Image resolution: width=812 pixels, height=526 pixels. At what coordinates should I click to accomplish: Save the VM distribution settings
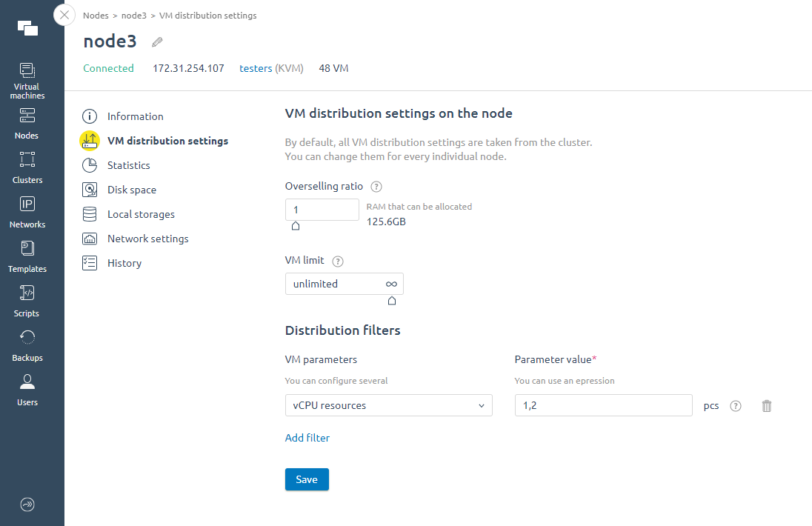coord(306,479)
